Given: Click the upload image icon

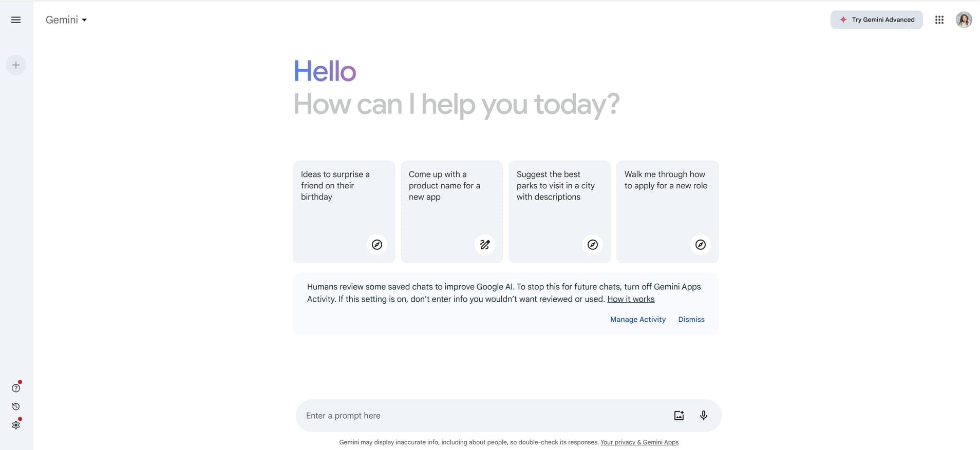Looking at the screenshot, I should (x=679, y=416).
